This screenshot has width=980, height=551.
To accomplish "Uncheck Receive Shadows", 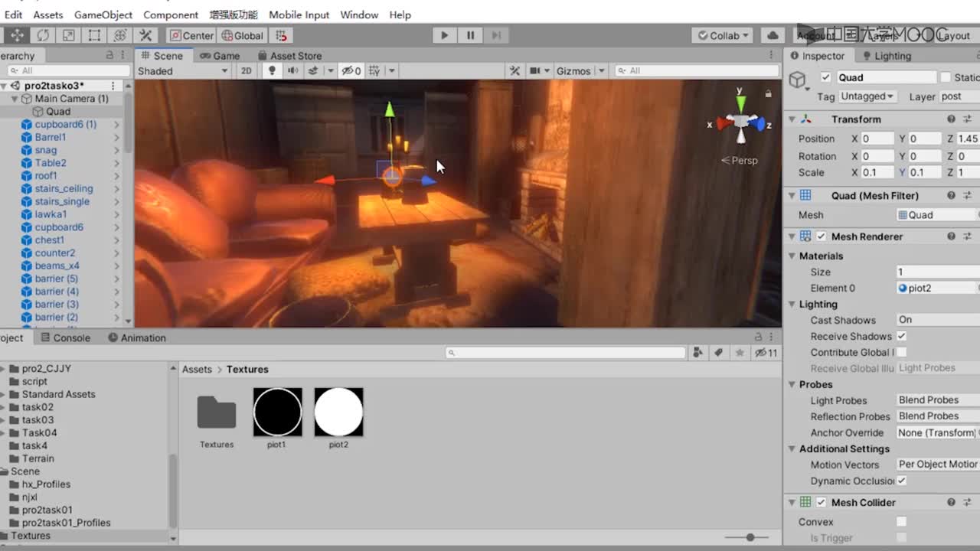I will (x=902, y=336).
